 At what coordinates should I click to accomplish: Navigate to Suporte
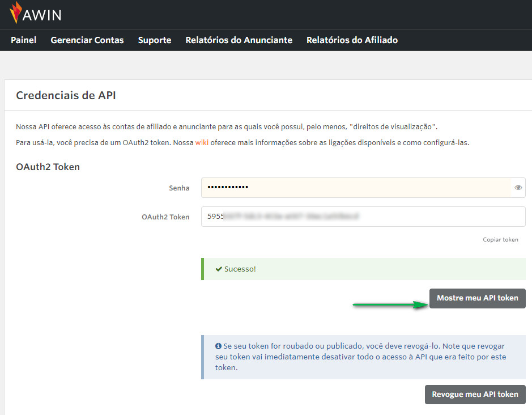pyautogui.click(x=154, y=40)
